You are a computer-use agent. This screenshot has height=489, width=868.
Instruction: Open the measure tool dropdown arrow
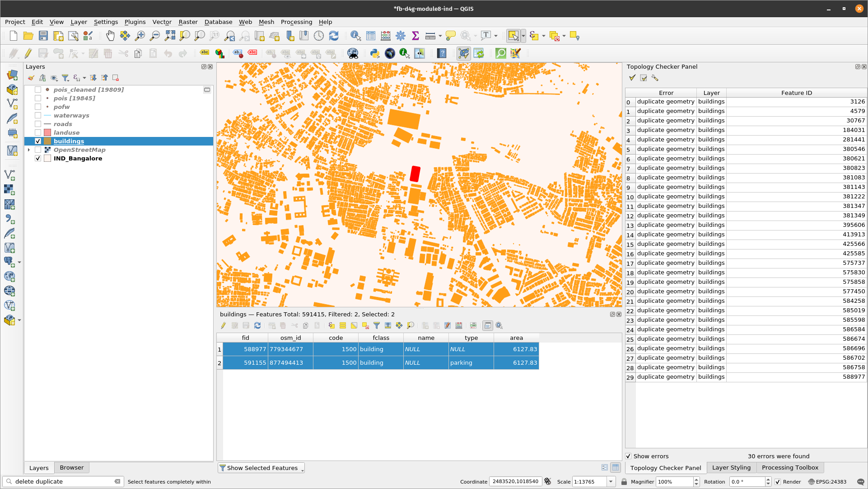(440, 36)
